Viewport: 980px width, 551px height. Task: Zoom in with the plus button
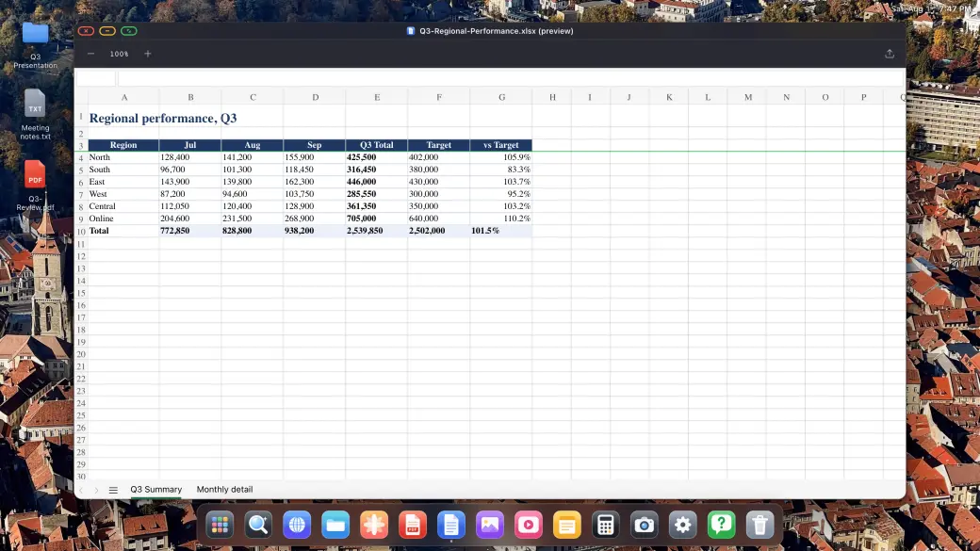[148, 54]
